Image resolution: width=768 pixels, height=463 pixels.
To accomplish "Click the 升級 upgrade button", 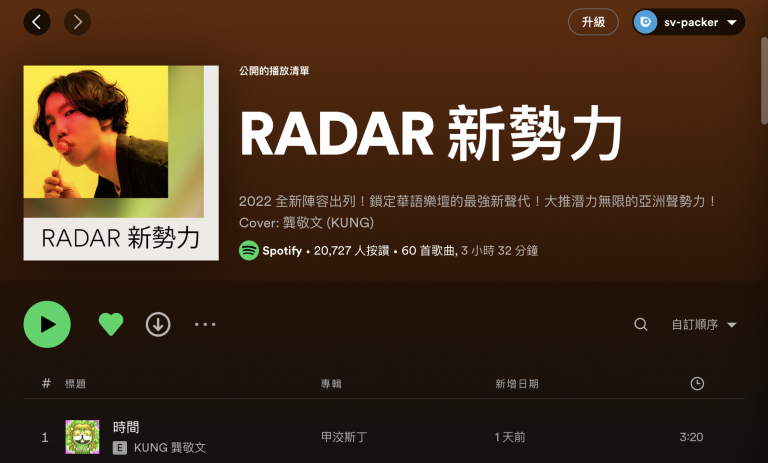I will (593, 22).
